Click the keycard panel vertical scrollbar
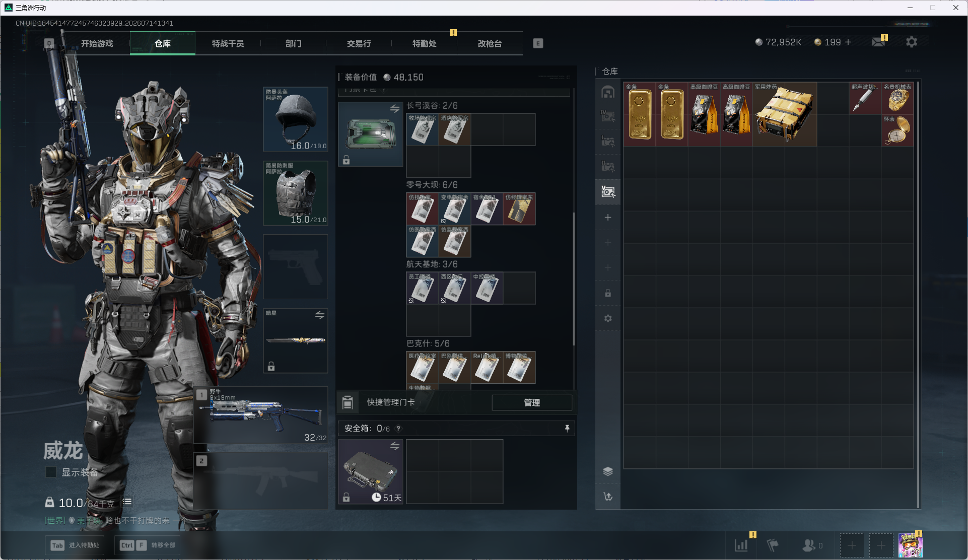 (574, 279)
